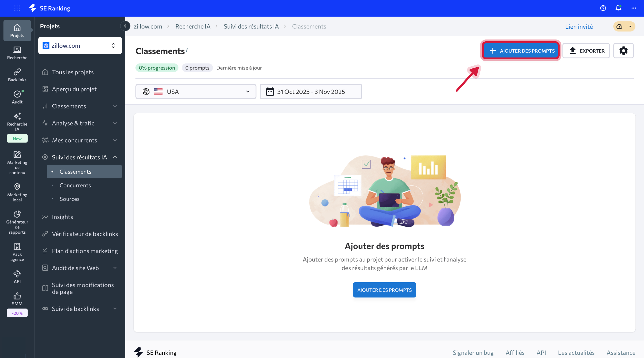Screen dimensions: 644x358
Task: Click the notifications bell icon
Action: (618, 8)
